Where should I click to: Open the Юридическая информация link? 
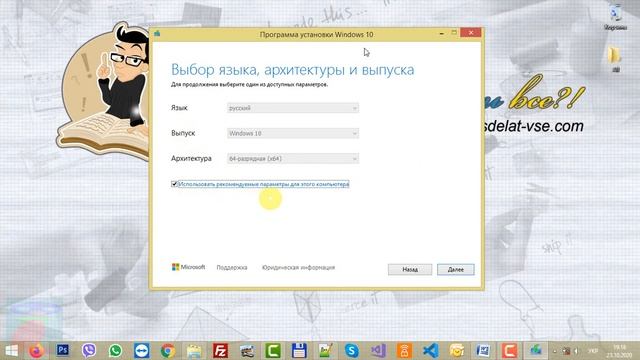(298, 267)
